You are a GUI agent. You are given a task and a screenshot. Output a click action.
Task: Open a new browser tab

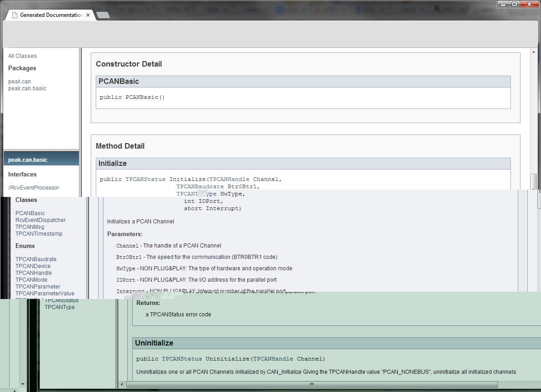(x=103, y=15)
